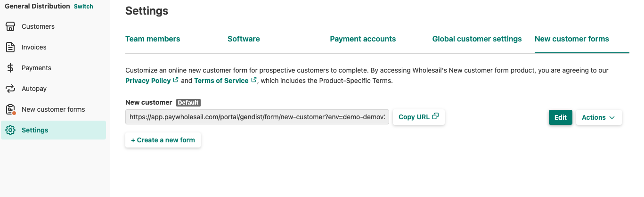644x197 pixels.
Task: Click the Payments dollar sign icon
Action: [10, 68]
